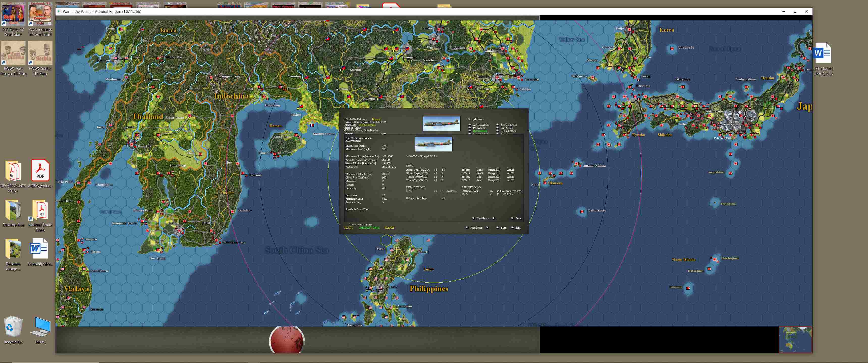The width and height of the screenshot is (868, 363).
Task: Click the Nakajima Kotobuki engine entry
Action: [x=416, y=198]
